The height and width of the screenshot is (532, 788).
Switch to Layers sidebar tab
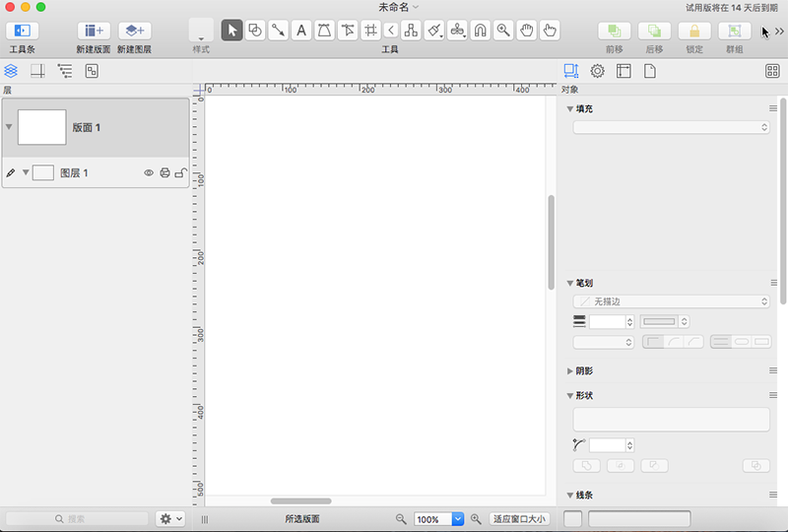(x=11, y=71)
